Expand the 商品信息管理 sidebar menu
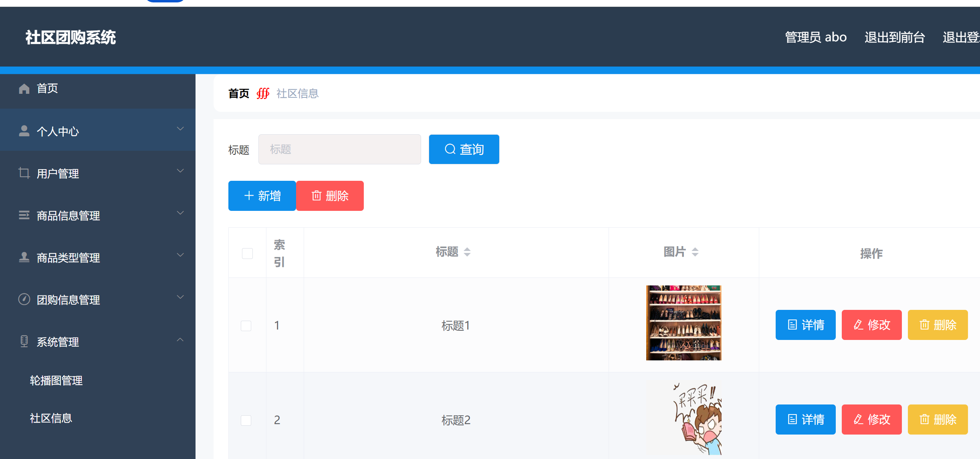 (180, 213)
